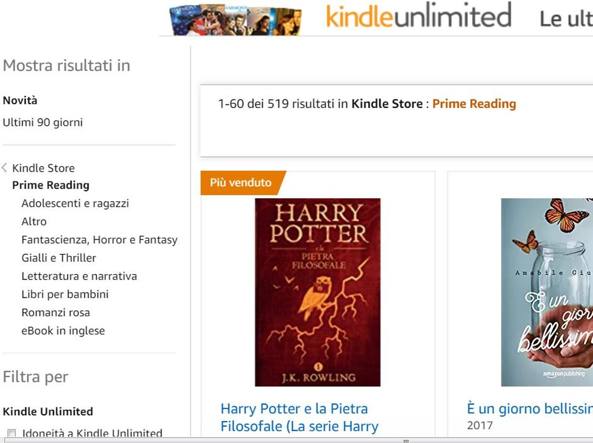Select Altro category

(x=34, y=222)
